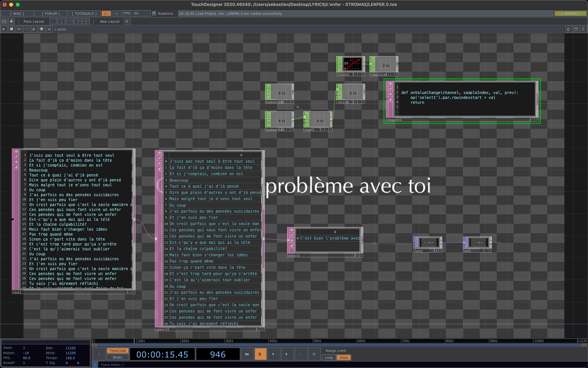Activate viewer with plus on count1 node

coord(330,130)
